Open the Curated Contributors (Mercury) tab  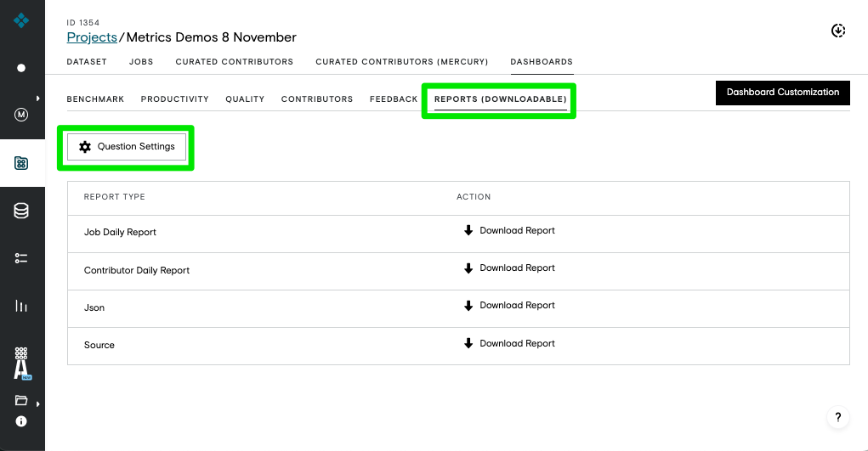pos(402,62)
